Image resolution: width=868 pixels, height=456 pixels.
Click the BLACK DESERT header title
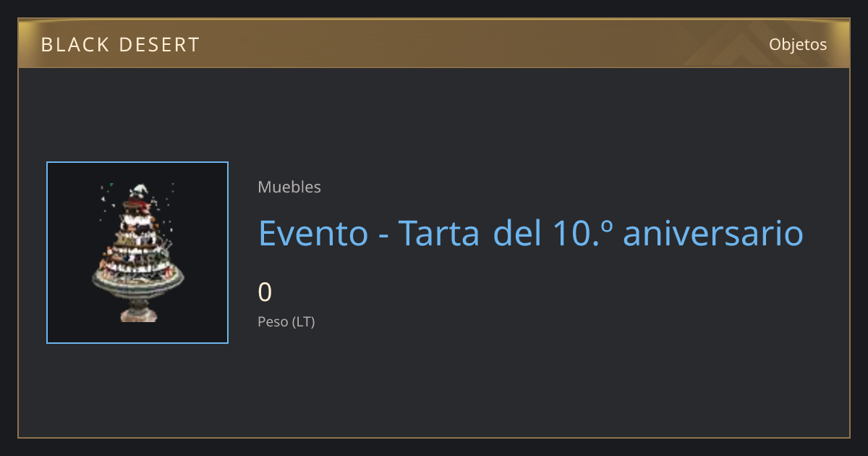tap(120, 45)
